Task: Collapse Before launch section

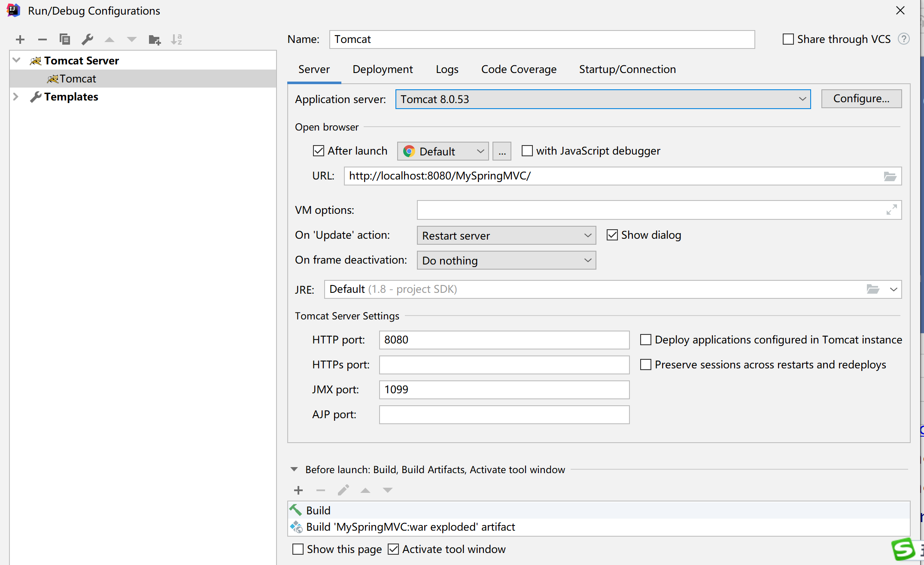Action: (x=294, y=469)
